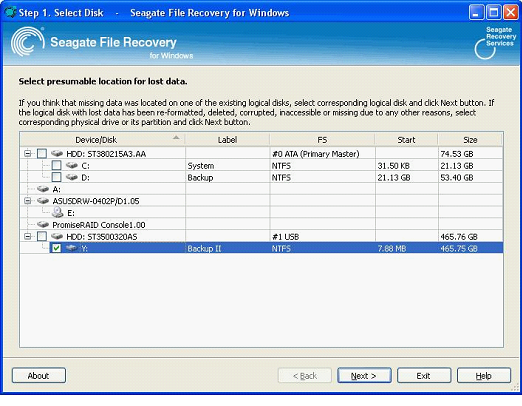Click the '21.13 GB' size value in C: row
Image resolution: width=522 pixels, height=406 pixels.
click(x=457, y=166)
